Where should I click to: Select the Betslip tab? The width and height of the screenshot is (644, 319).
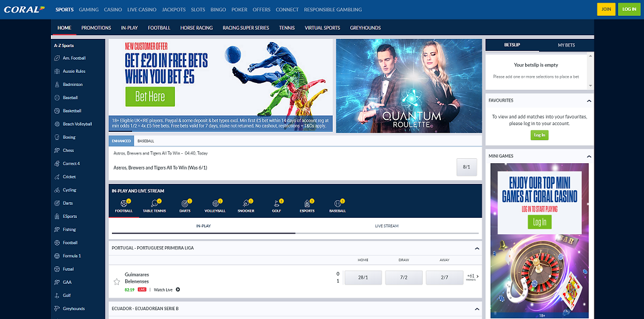tap(512, 45)
